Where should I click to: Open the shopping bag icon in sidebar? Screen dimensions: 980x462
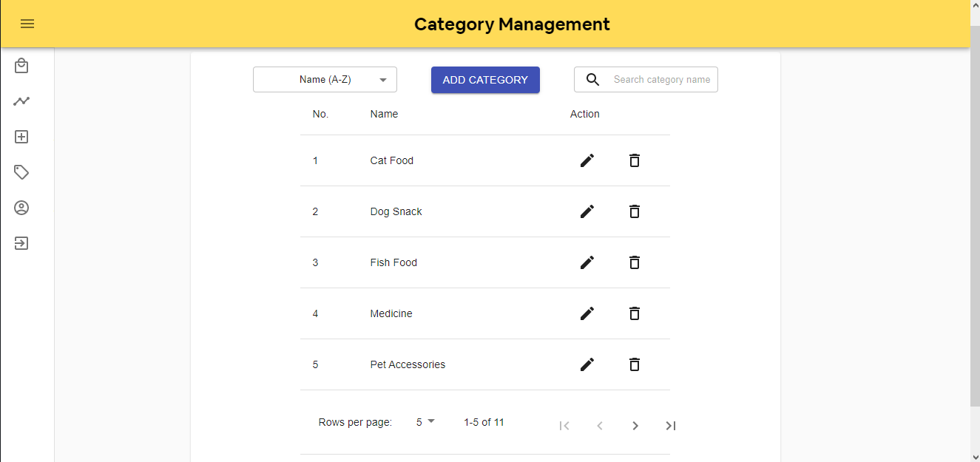pyautogui.click(x=21, y=65)
